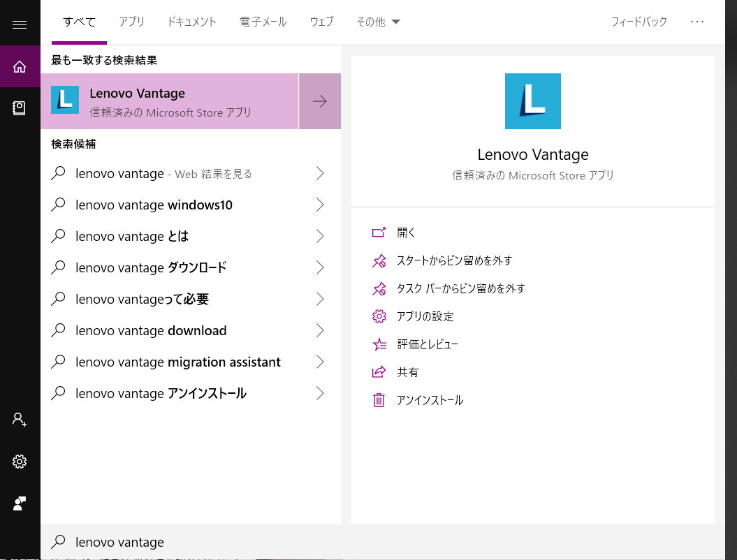737x560 pixels.
Task: Switch to the ドキュメント tab
Action: (x=192, y=22)
